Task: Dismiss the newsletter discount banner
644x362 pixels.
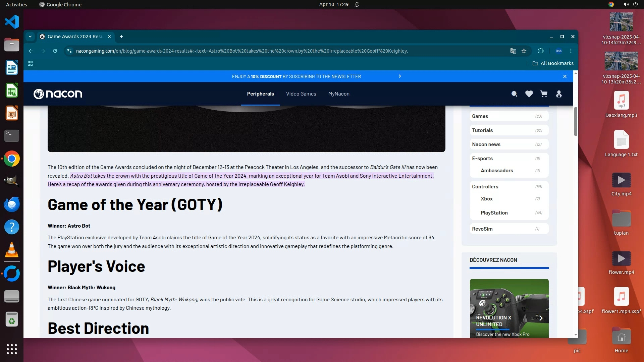Action: [x=565, y=76]
